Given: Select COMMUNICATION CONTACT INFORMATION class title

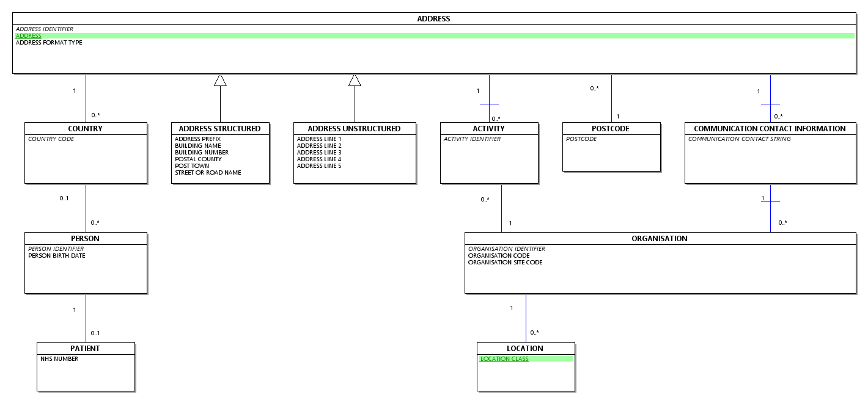Looking at the screenshot, I should 770,129.
